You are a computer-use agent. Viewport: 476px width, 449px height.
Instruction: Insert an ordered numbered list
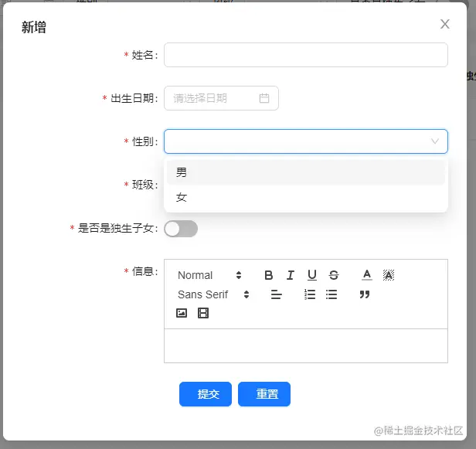click(x=310, y=294)
